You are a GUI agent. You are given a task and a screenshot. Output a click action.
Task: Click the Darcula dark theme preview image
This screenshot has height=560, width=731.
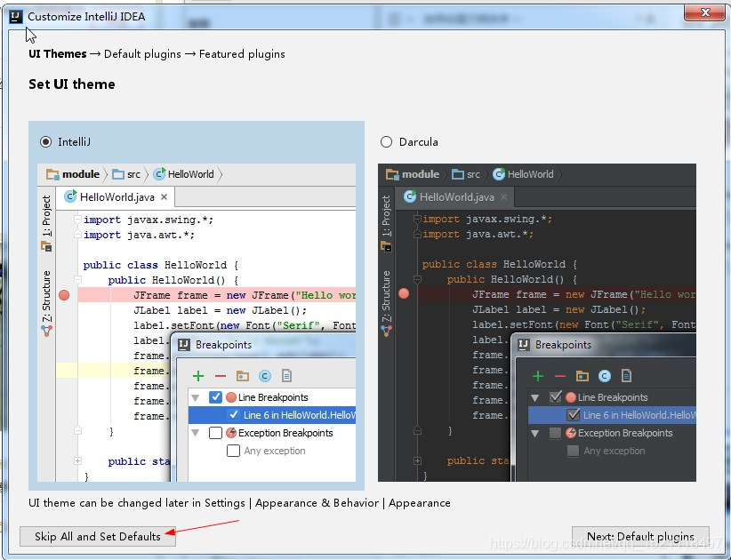click(536, 323)
